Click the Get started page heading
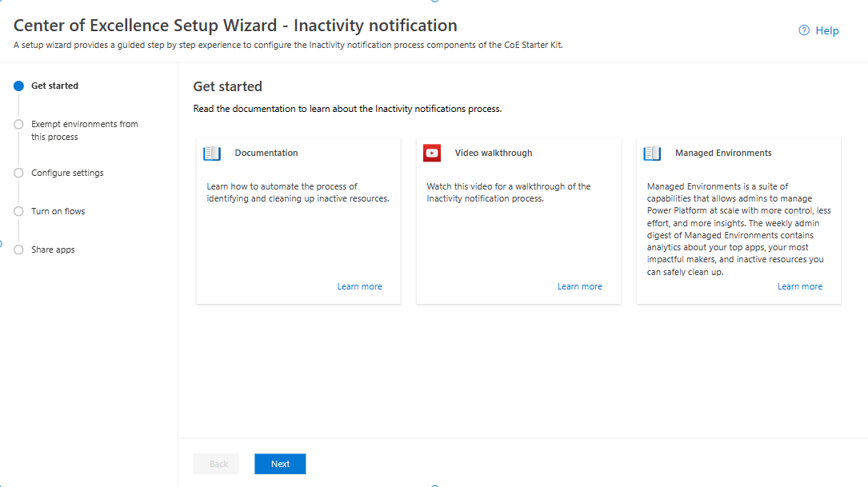Screen dimensions: 868x487 (x=227, y=86)
